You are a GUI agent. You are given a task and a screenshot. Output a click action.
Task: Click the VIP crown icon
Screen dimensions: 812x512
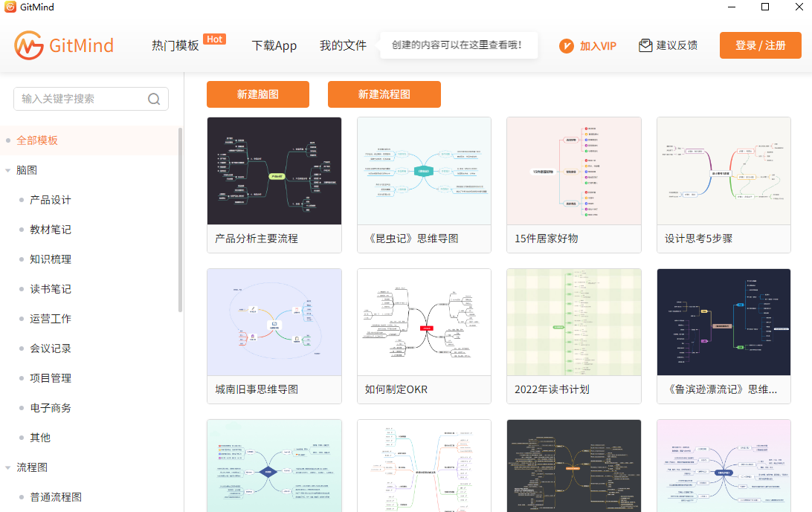click(565, 45)
